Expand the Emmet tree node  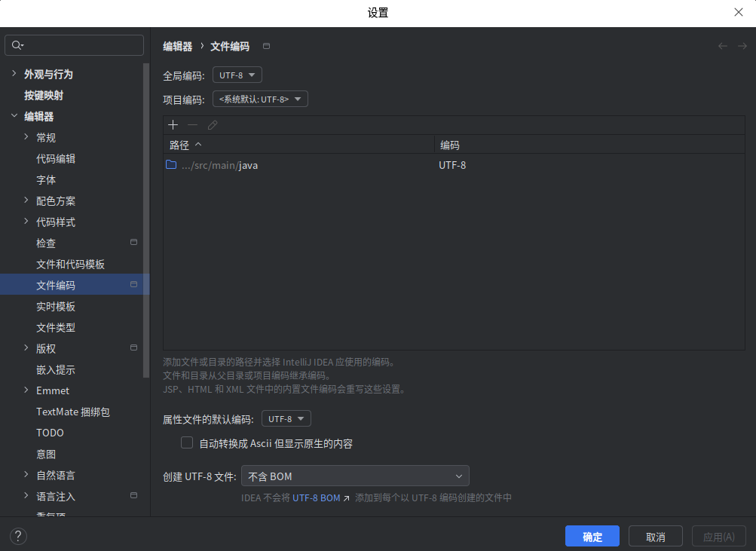pos(26,390)
